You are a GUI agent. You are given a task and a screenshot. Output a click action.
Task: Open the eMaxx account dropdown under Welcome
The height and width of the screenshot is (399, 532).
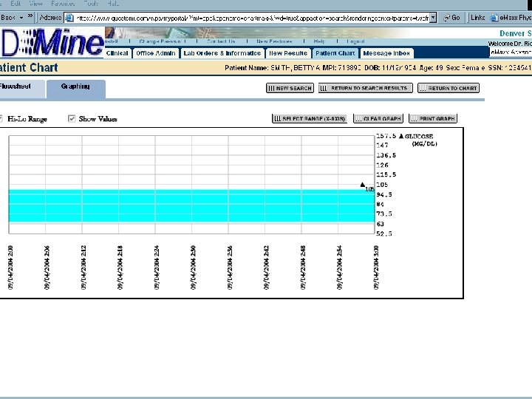tap(511, 52)
